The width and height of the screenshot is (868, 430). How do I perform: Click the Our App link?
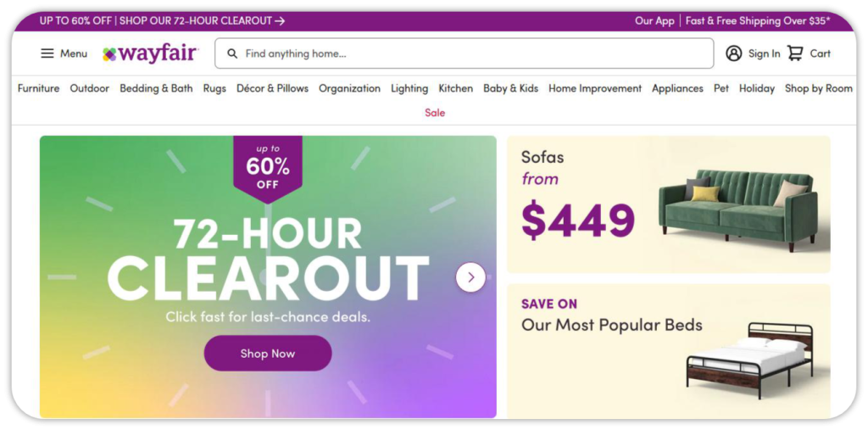click(x=654, y=20)
